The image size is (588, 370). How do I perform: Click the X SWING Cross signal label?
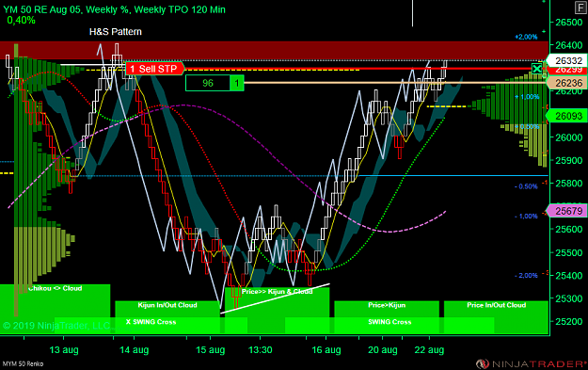(x=151, y=322)
